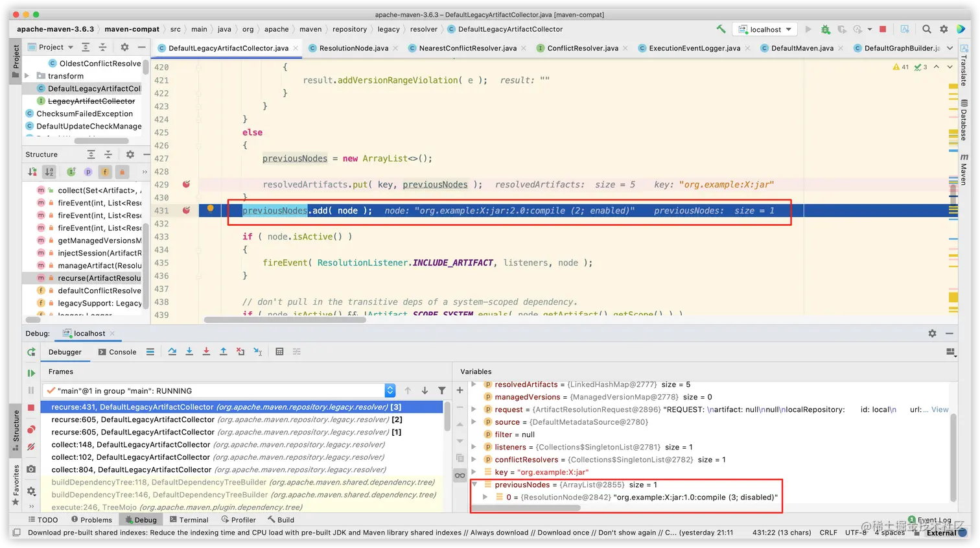Toggle Sort Alphabetically in Structure panel
The image size is (980, 548).
tap(49, 171)
